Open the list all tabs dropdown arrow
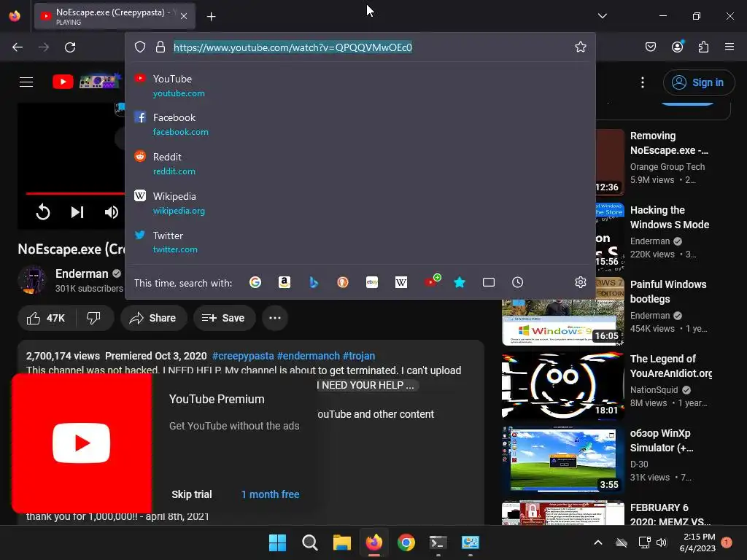 pyautogui.click(x=602, y=16)
